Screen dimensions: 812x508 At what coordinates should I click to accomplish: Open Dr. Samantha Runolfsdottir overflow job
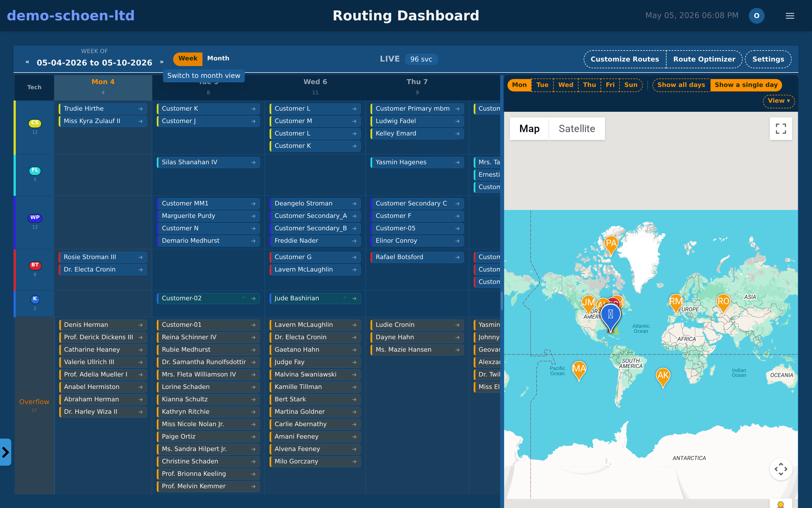coord(208,362)
